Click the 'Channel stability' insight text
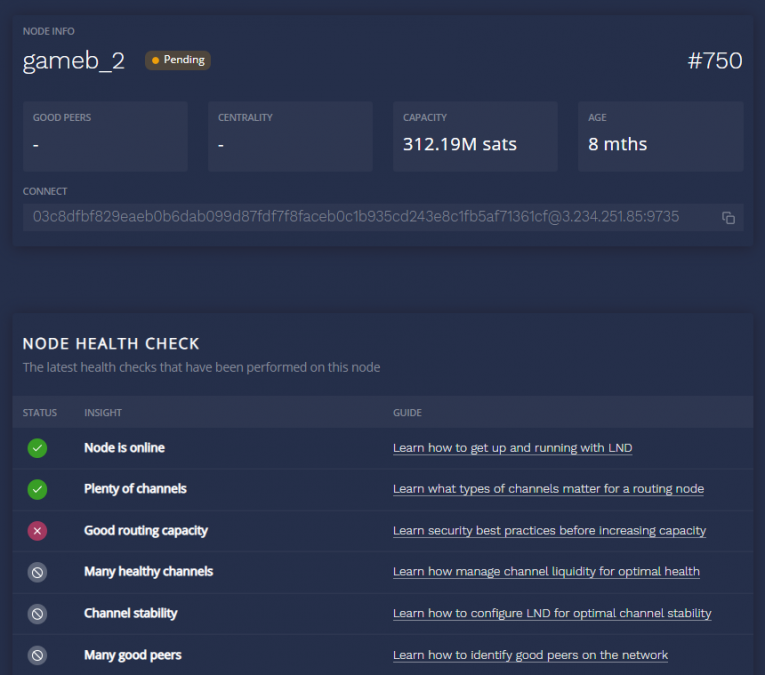Image resolution: width=765 pixels, height=675 pixels. [x=131, y=613]
